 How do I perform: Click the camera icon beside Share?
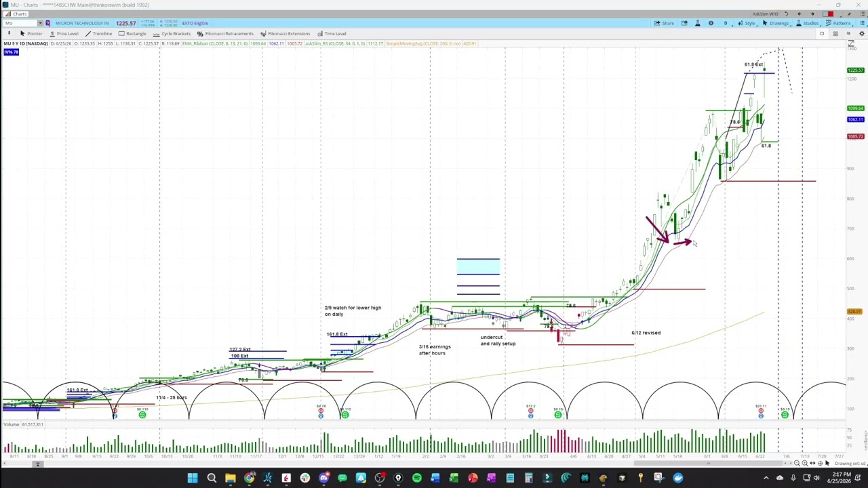[684, 23]
